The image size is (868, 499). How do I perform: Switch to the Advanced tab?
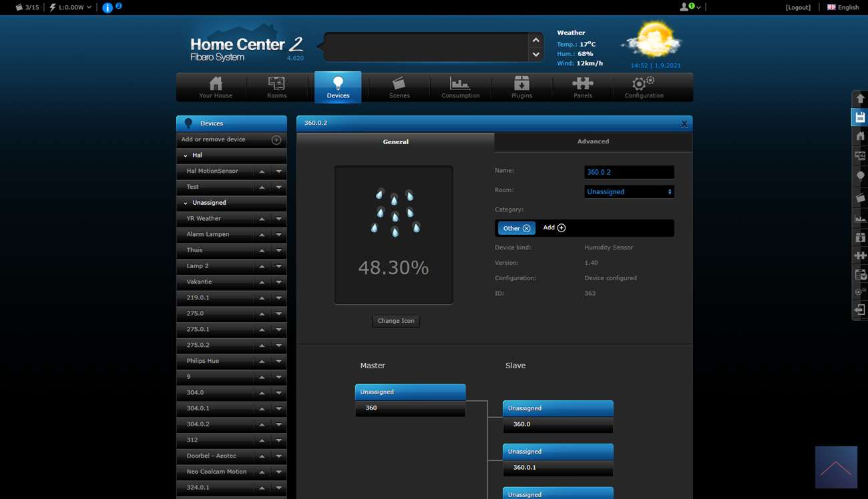coord(593,141)
